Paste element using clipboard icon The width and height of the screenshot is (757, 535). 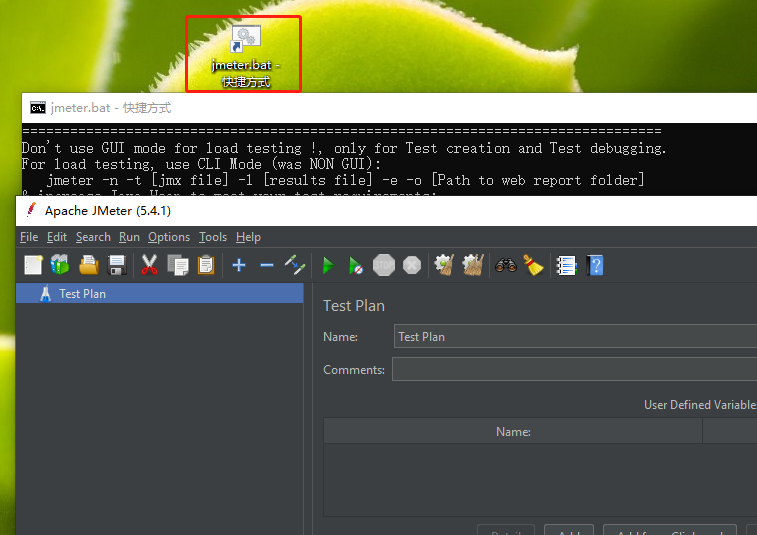click(x=206, y=265)
